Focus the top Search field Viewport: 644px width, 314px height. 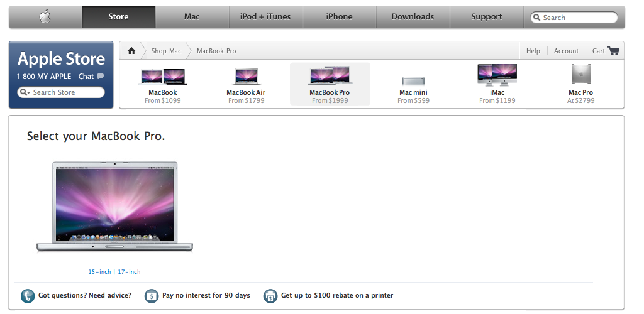click(574, 17)
